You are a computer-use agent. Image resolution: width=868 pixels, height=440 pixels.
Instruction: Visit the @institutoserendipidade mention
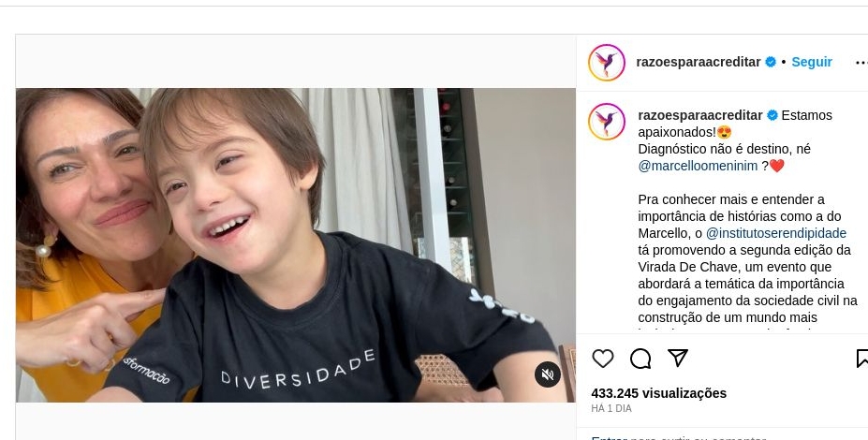point(776,233)
